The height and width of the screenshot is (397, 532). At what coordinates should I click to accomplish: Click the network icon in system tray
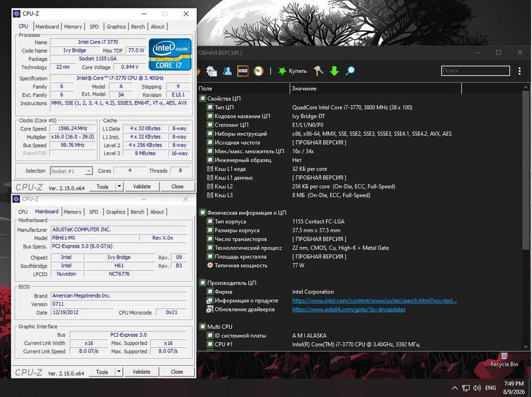tap(466, 388)
